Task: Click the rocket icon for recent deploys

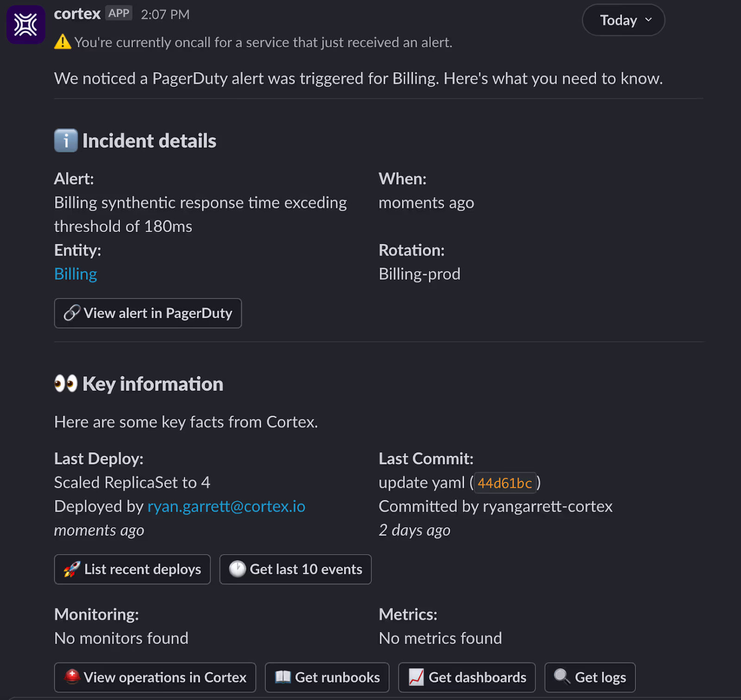Action: tap(72, 569)
